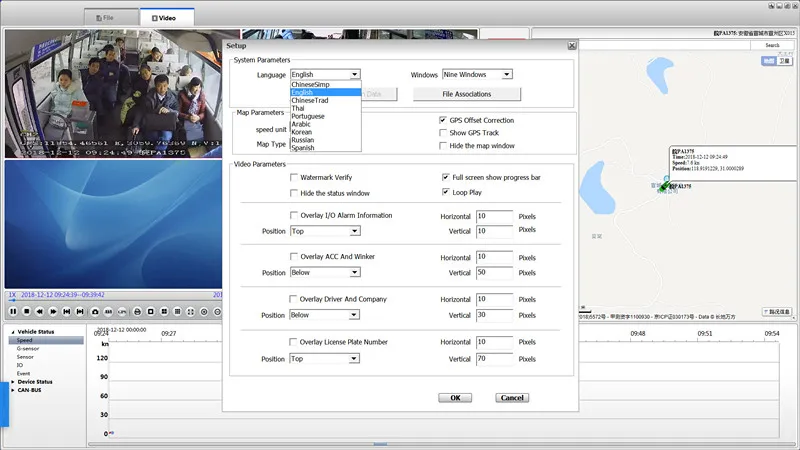Uncheck GPS Offset Correction

pyautogui.click(x=443, y=120)
